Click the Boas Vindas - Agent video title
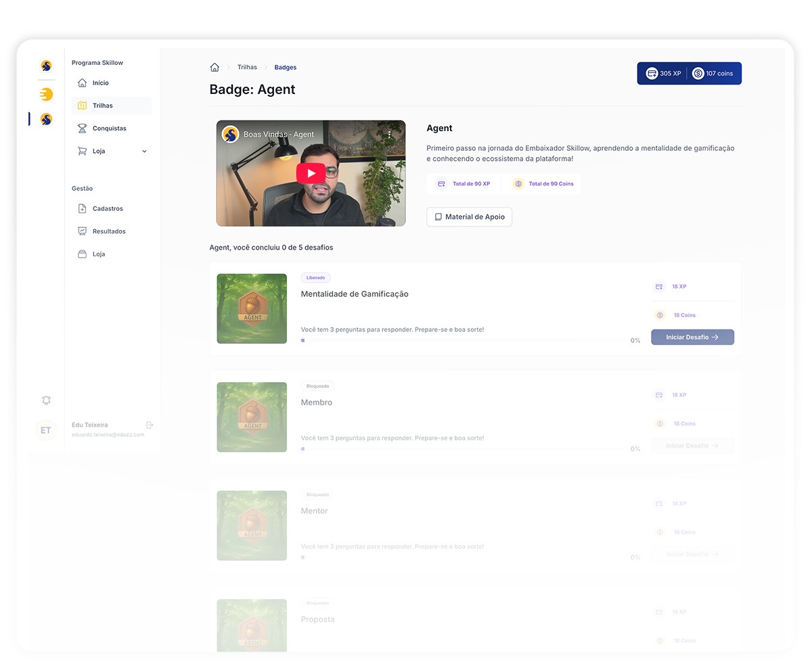This screenshot has width=812, height=671. [x=279, y=135]
